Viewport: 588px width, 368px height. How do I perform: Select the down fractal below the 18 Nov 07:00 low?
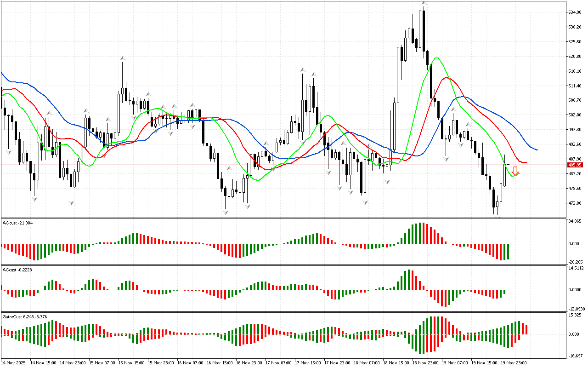(x=365, y=201)
